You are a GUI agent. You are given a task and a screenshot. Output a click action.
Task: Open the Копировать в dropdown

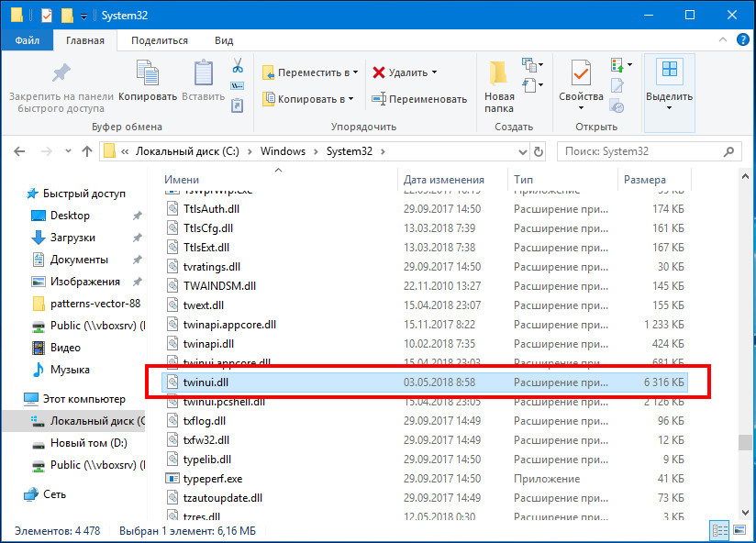click(351, 99)
